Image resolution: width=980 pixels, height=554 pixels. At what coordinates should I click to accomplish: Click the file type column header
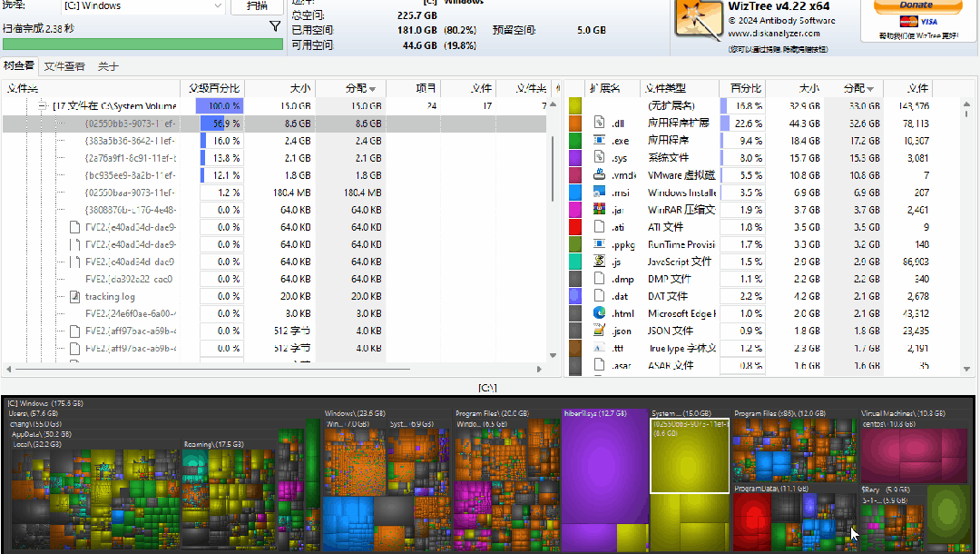pyautogui.click(x=679, y=88)
